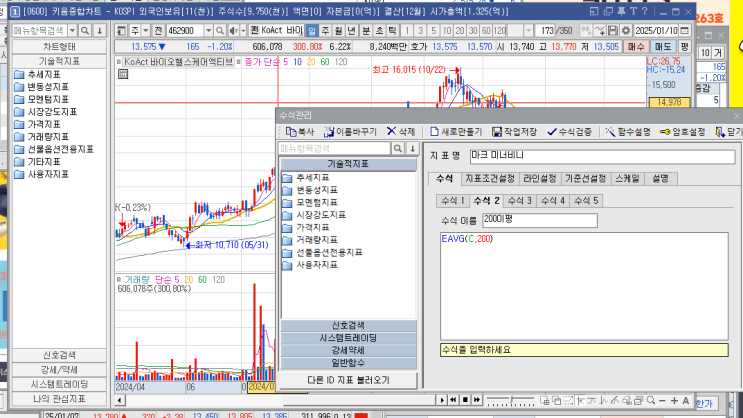Click the compare-chart icon left of the floppy disk
Viewport: 743px width, 418px height.
coord(599,31)
